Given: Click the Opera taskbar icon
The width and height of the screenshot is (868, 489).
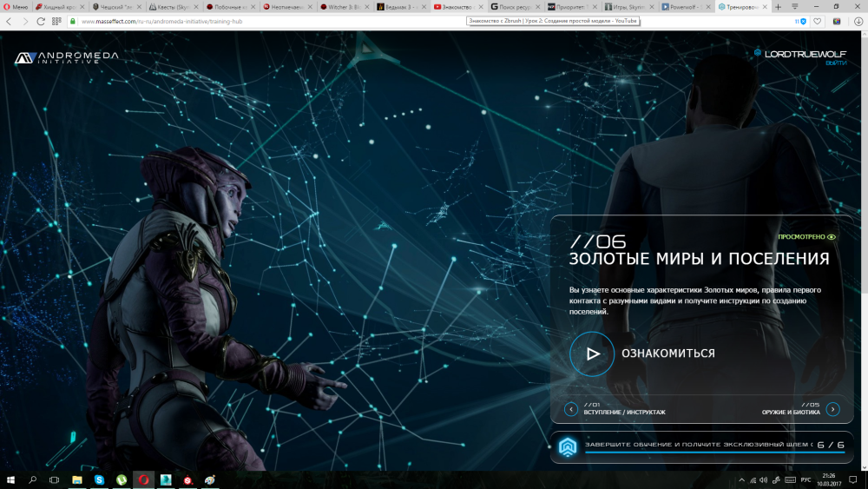Looking at the screenshot, I should pos(143,480).
